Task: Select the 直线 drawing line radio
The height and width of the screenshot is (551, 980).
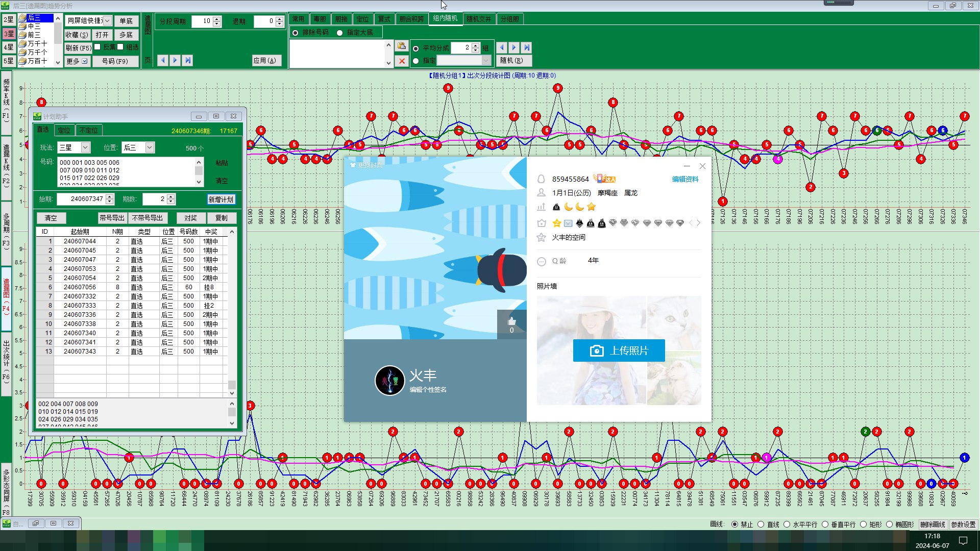Action: pyautogui.click(x=761, y=524)
